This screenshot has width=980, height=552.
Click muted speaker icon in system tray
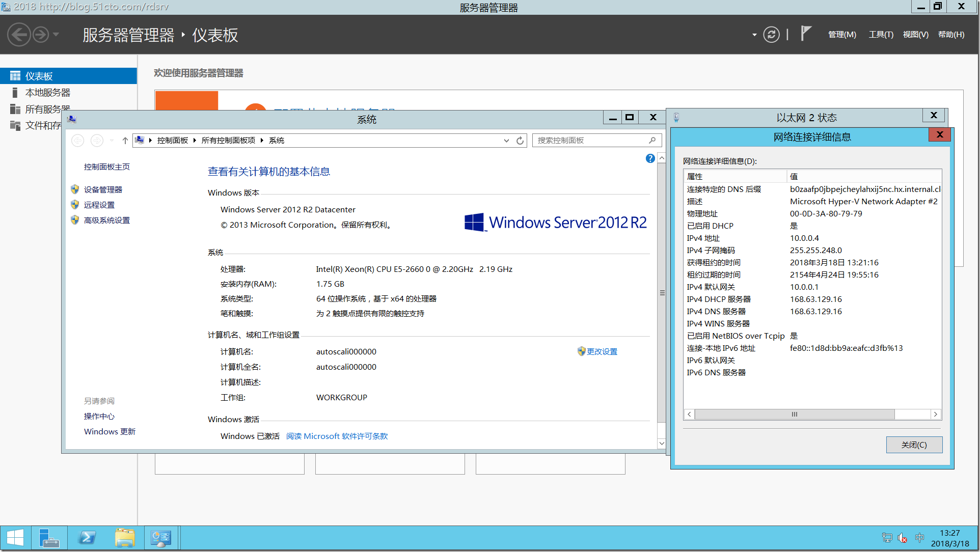tap(903, 538)
